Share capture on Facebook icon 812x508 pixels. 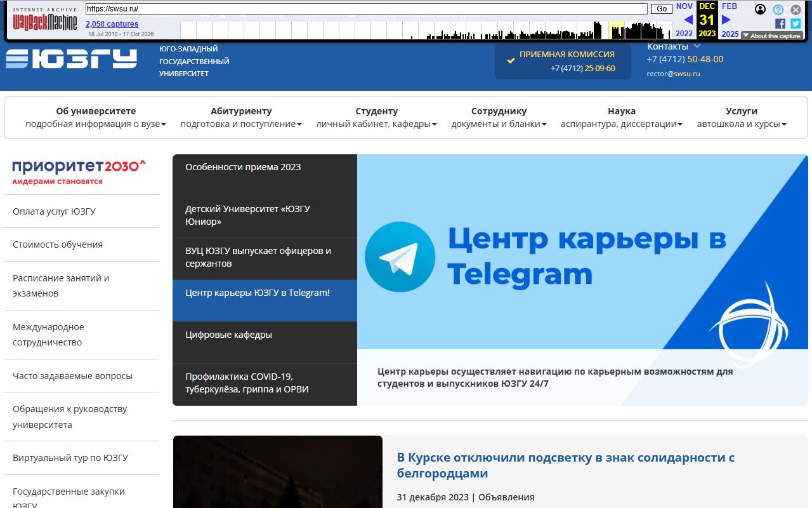tap(780, 23)
